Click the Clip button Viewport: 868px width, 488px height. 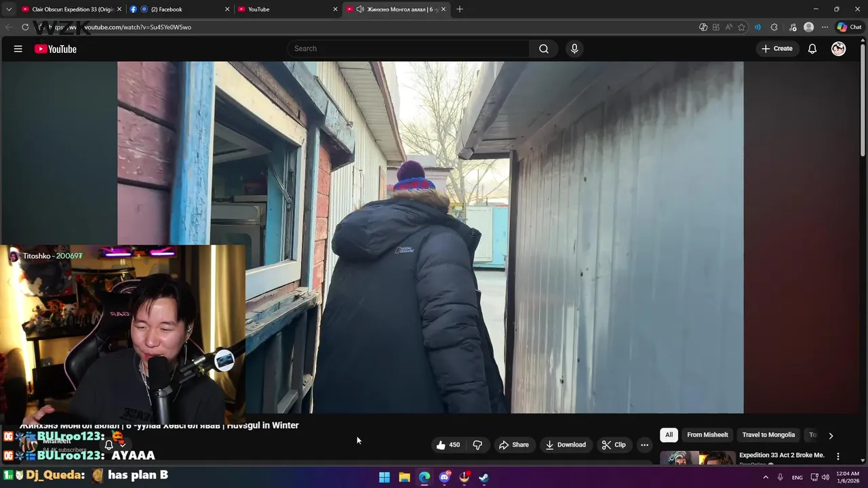pyautogui.click(x=614, y=445)
